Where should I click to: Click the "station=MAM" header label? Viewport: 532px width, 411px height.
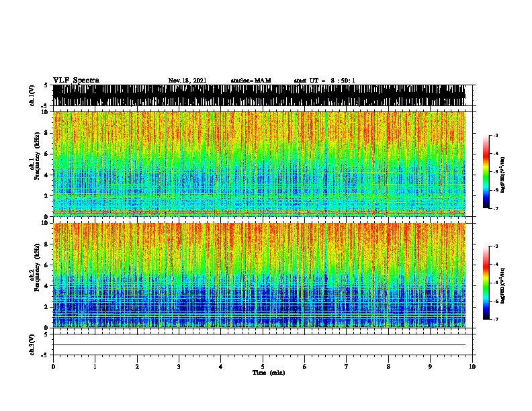click(251, 81)
